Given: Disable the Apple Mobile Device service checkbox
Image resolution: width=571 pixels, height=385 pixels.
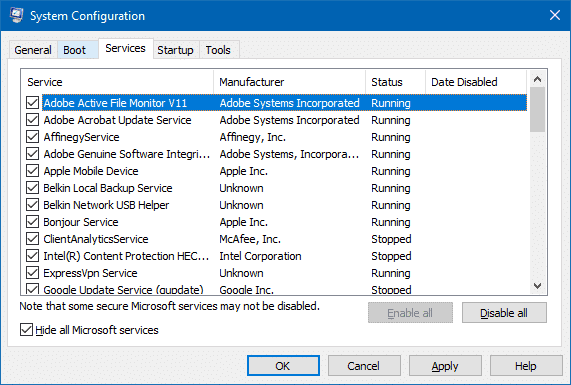Looking at the screenshot, I should [32, 171].
